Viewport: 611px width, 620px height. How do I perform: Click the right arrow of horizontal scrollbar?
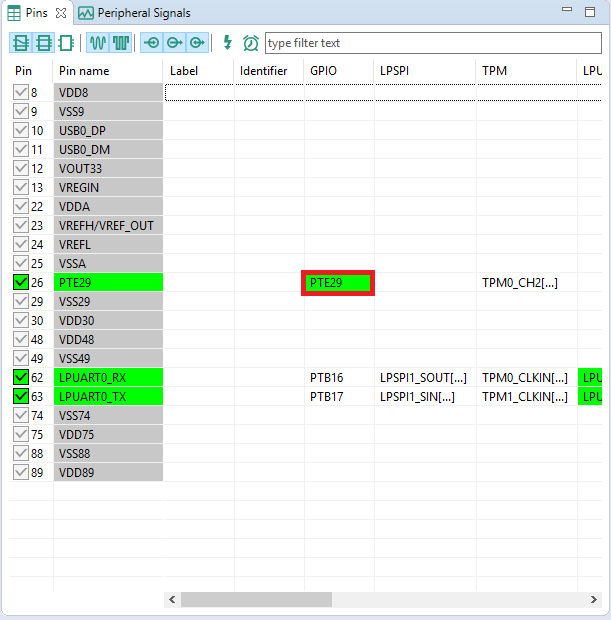tap(591, 599)
